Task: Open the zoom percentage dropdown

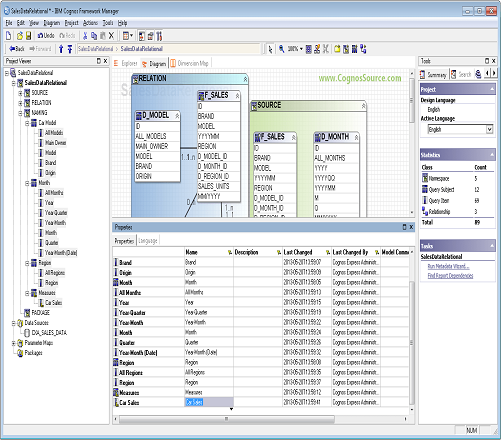Action: (x=301, y=49)
